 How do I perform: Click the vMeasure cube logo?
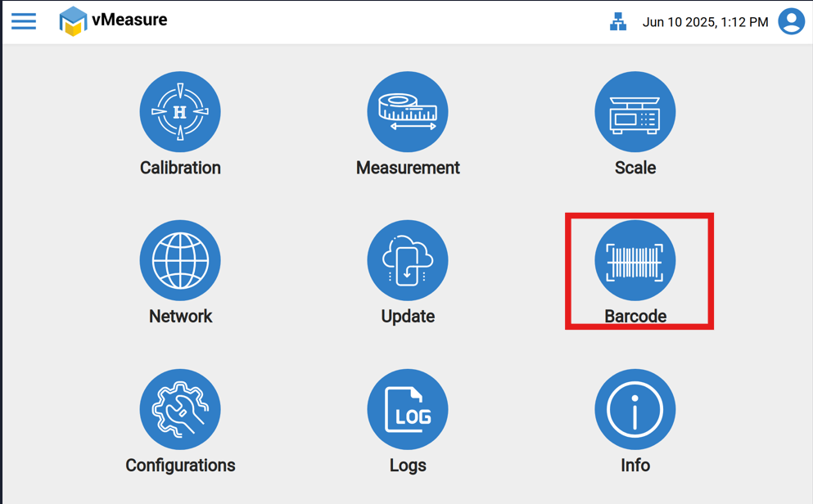pos(73,21)
